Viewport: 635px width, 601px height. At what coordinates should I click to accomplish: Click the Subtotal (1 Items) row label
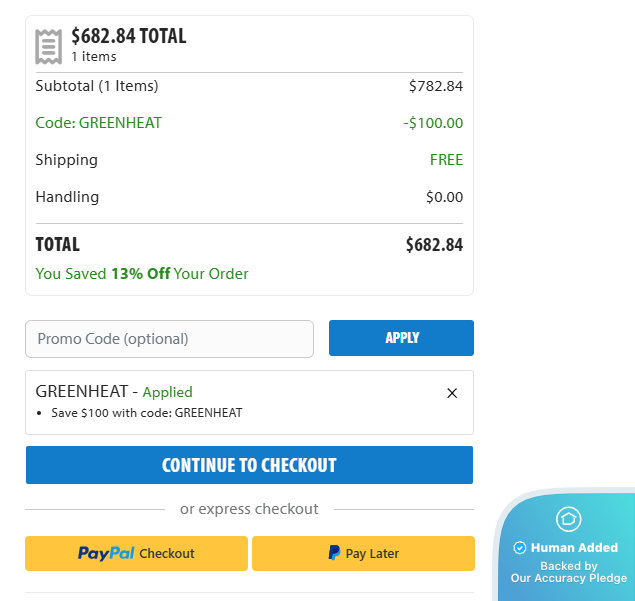[x=97, y=86]
